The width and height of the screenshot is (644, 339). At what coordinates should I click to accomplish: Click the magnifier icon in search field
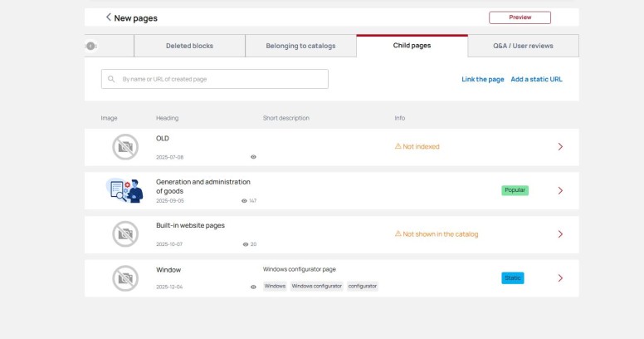pyautogui.click(x=111, y=79)
